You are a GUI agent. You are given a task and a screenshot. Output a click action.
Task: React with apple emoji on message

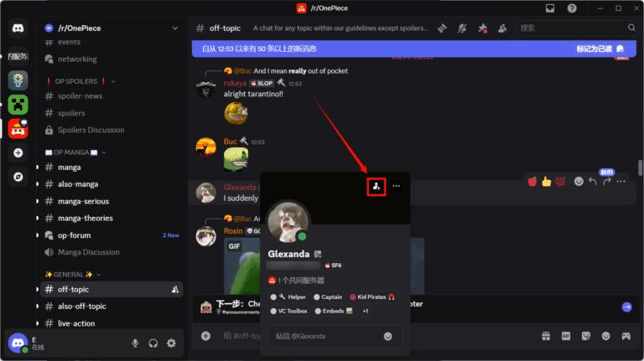(532, 181)
